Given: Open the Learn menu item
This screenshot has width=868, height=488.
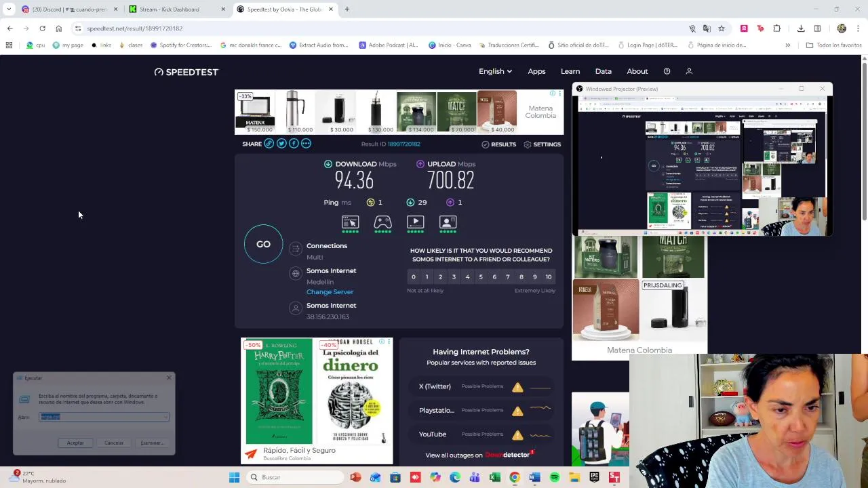Looking at the screenshot, I should [x=570, y=71].
